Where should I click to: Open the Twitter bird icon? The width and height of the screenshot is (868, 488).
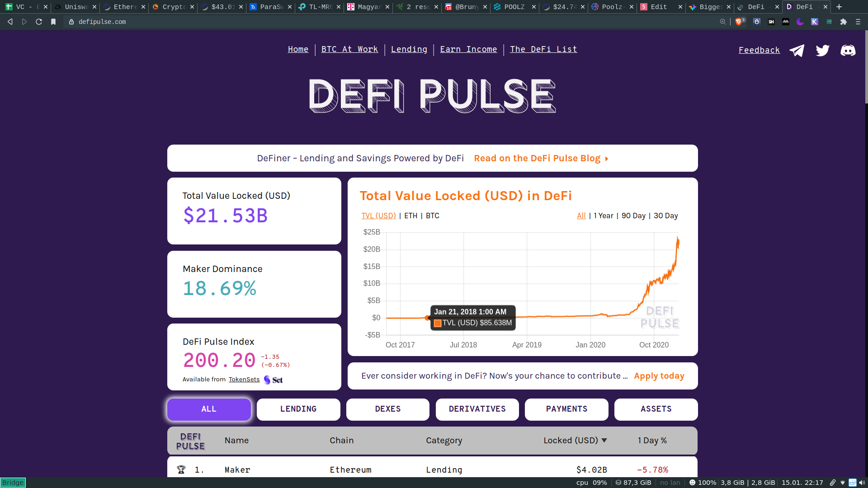822,50
